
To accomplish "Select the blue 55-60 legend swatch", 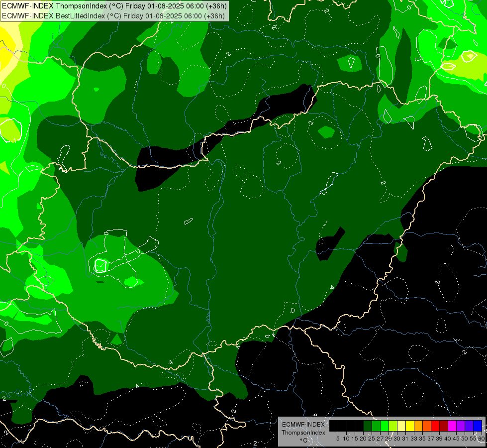I will click(x=478, y=426).
